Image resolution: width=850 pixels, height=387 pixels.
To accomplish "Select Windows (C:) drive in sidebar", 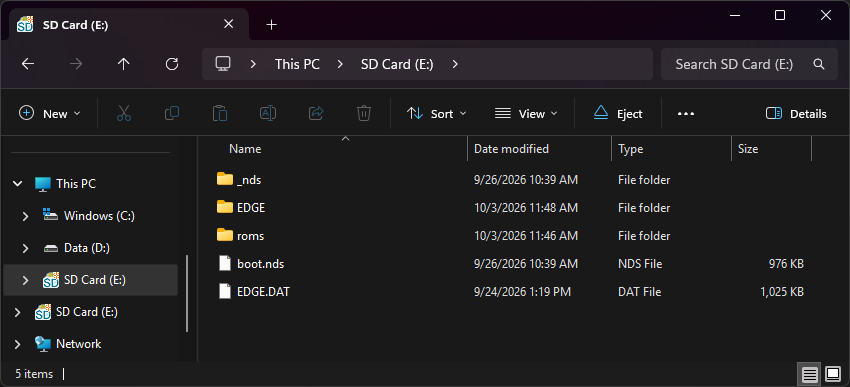I will [99, 216].
